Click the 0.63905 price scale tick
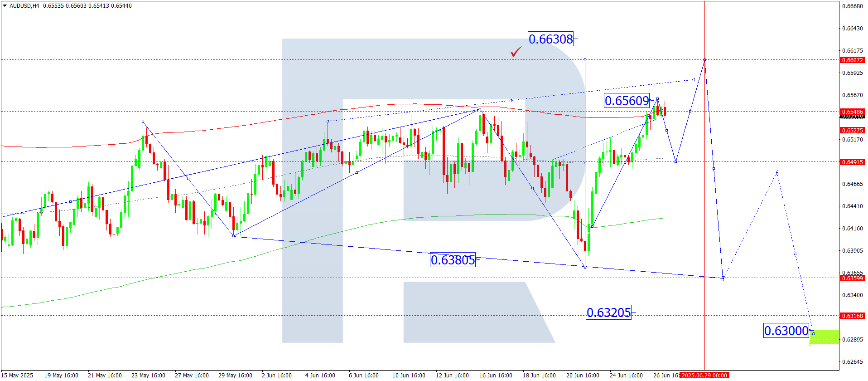Screen dimensions: 868x381 pos(852,250)
